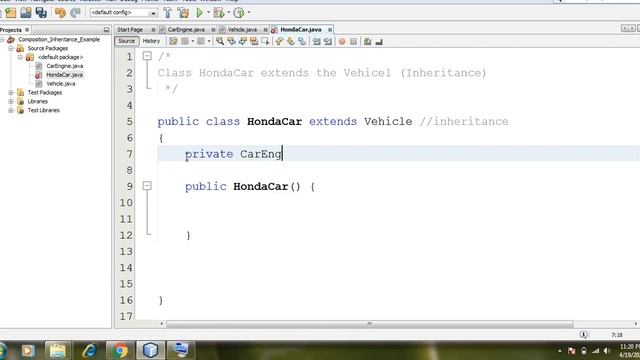Click the Profile Project icon
The width and height of the screenshot is (640, 360).
tap(239, 13)
